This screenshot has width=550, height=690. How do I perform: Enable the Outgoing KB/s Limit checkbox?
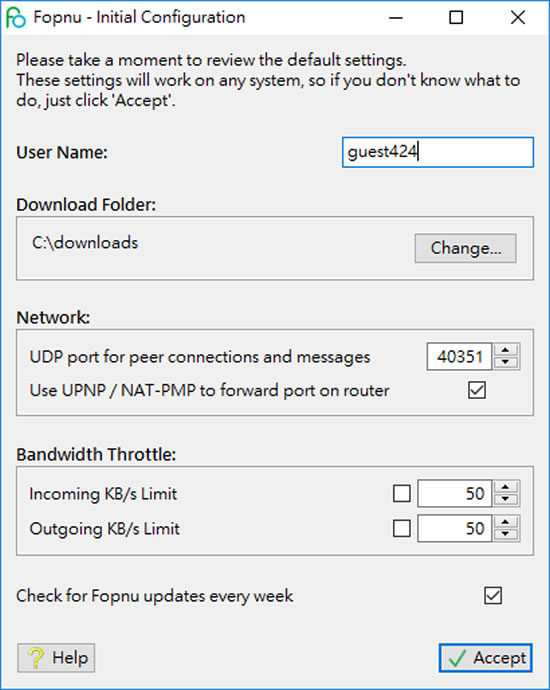point(402,529)
